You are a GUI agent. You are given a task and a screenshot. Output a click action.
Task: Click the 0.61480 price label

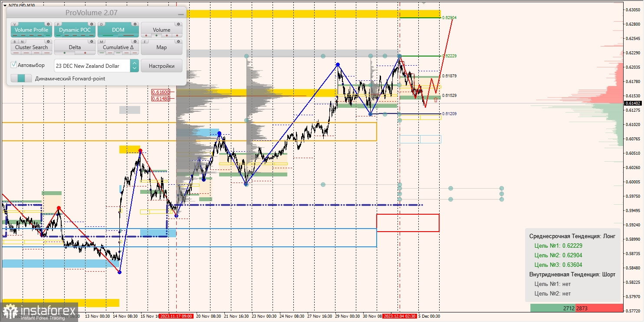click(x=161, y=99)
